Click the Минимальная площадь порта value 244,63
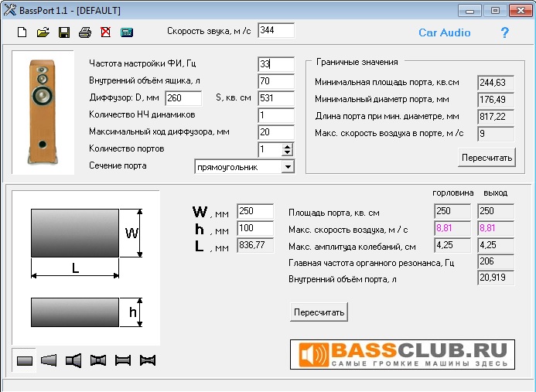 point(496,83)
